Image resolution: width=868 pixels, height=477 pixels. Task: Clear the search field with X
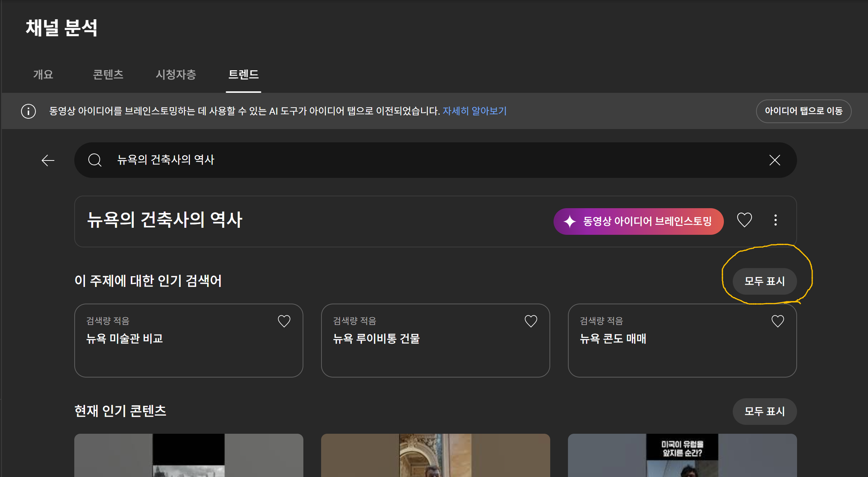coord(775,160)
